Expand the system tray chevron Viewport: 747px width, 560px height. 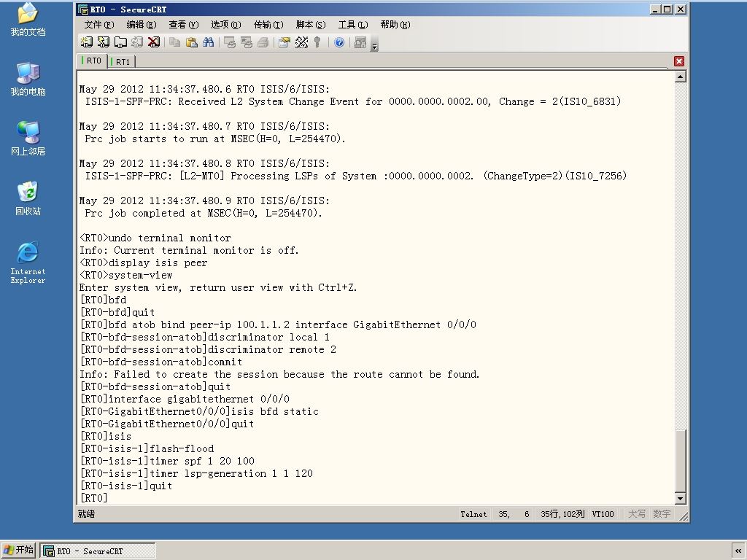[x=738, y=551]
